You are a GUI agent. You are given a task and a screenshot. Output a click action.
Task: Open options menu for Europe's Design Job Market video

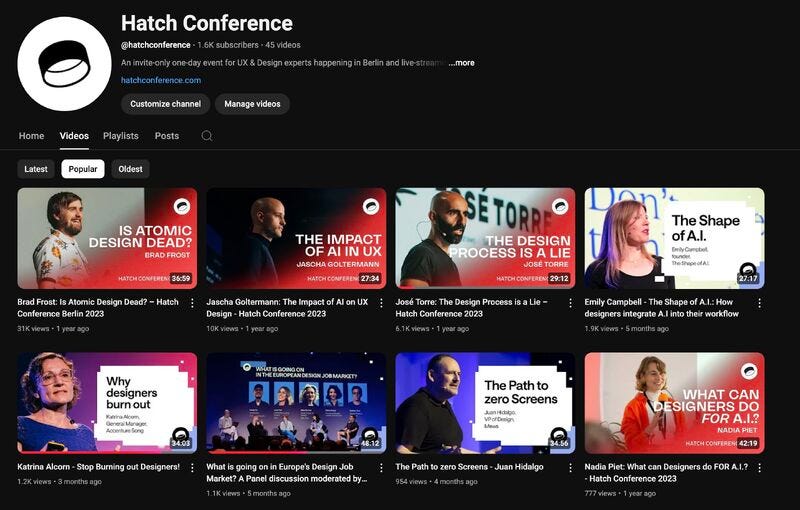coord(381,468)
